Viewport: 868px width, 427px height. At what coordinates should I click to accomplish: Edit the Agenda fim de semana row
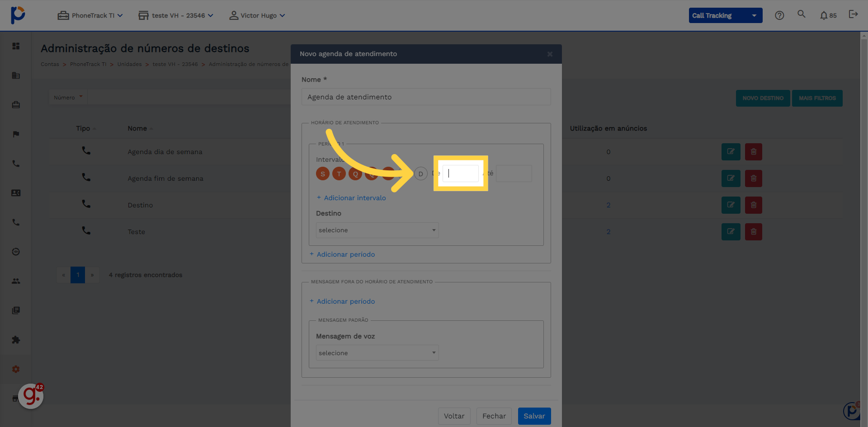(x=731, y=178)
